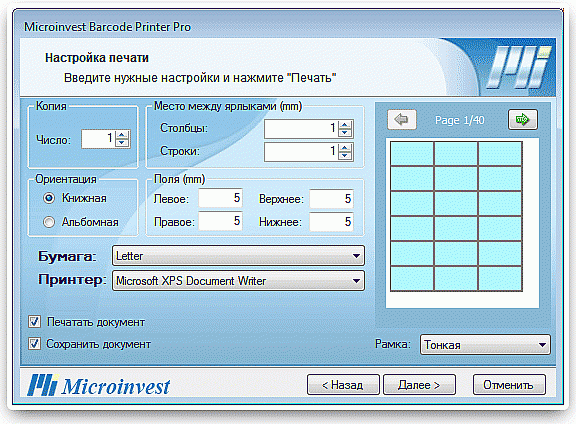Increase the Число copies spinner up arrow

point(122,135)
